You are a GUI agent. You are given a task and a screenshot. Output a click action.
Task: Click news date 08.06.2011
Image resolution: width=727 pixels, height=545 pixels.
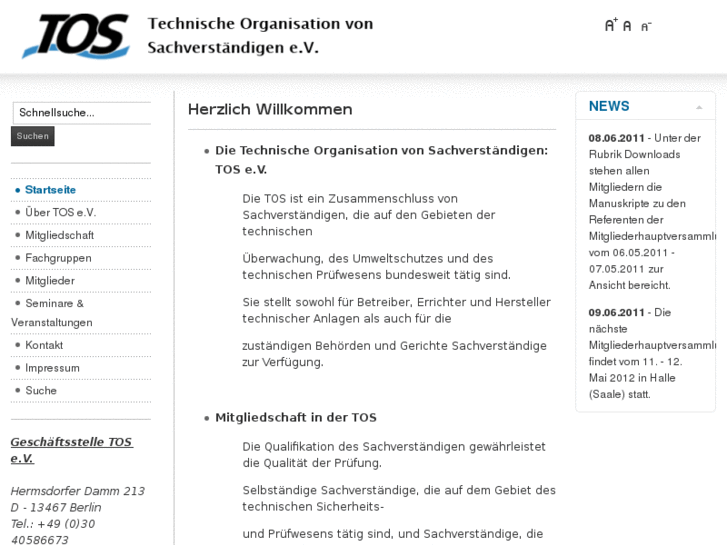point(617,138)
